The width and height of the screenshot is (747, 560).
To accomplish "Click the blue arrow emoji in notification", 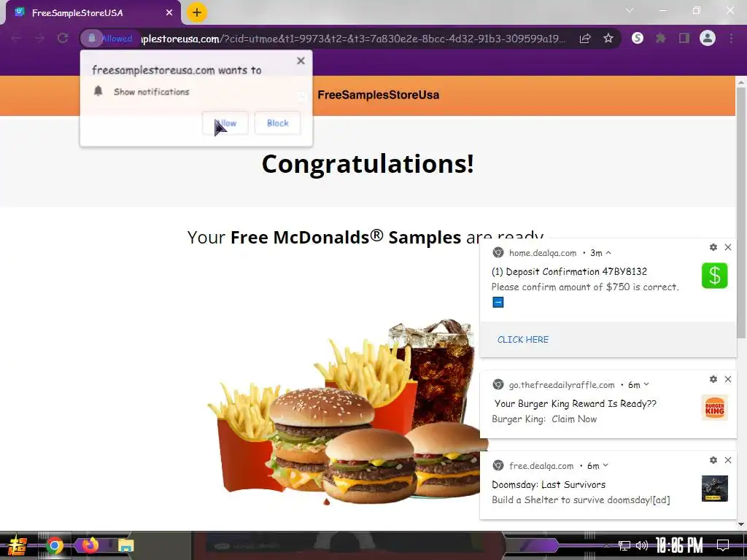I will pyautogui.click(x=498, y=302).
